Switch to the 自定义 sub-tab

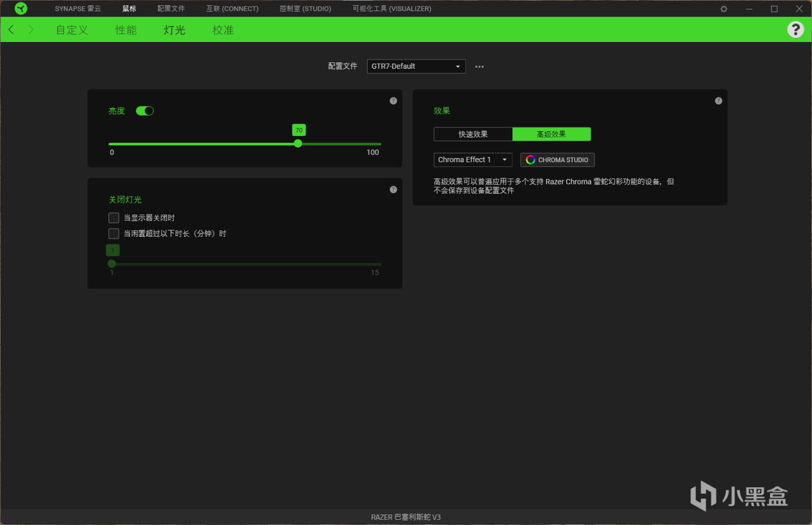72,30
